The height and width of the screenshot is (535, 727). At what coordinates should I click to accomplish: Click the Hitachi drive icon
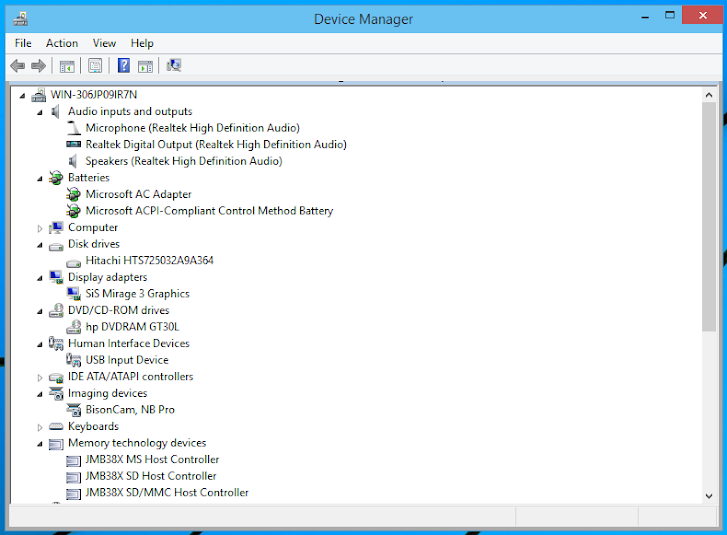74,263
